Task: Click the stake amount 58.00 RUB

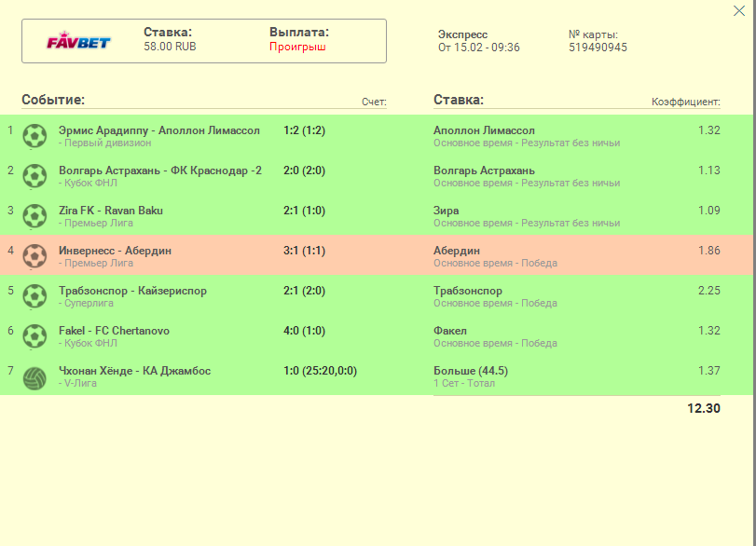Action: tap(170, 47)
